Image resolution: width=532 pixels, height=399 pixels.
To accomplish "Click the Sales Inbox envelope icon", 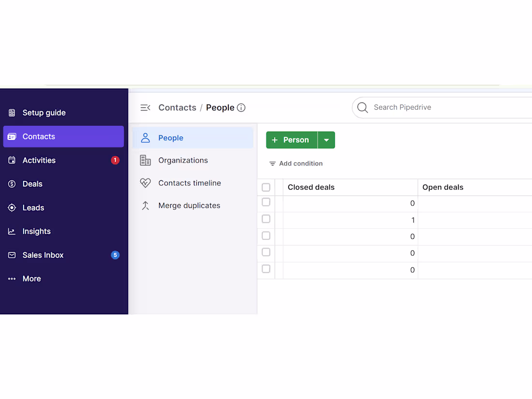I will pos(12,255).
